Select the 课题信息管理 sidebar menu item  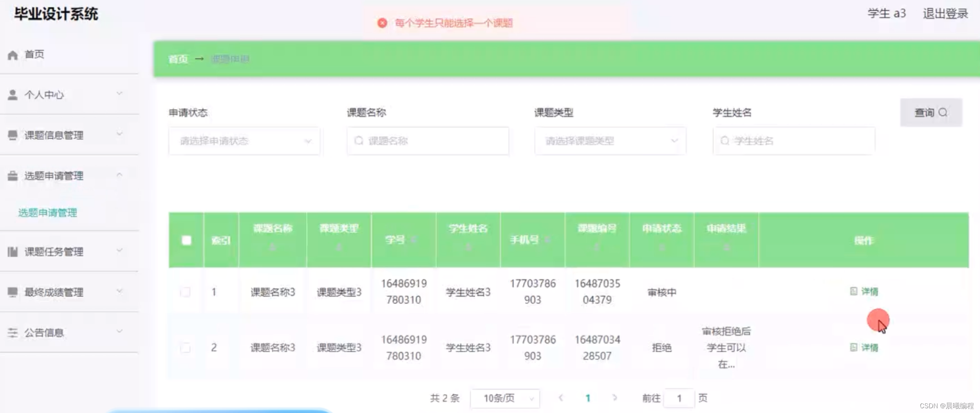(69, 135)
